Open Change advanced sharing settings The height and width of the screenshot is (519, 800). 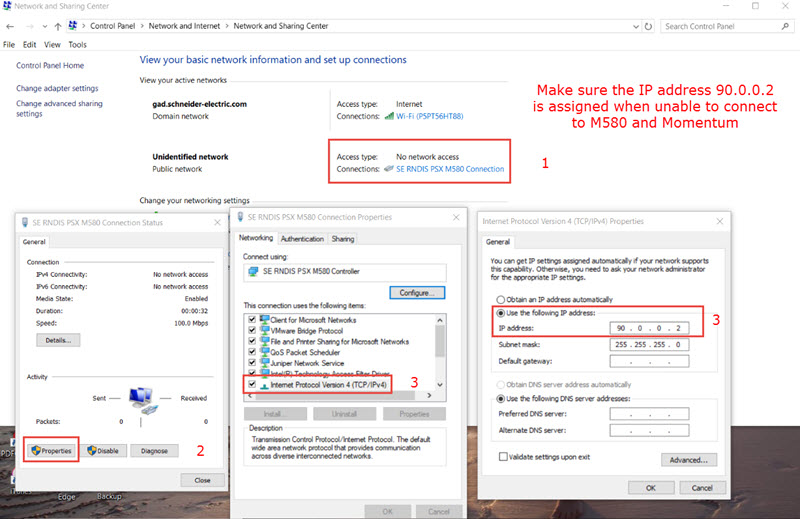(x=59, y=108)
